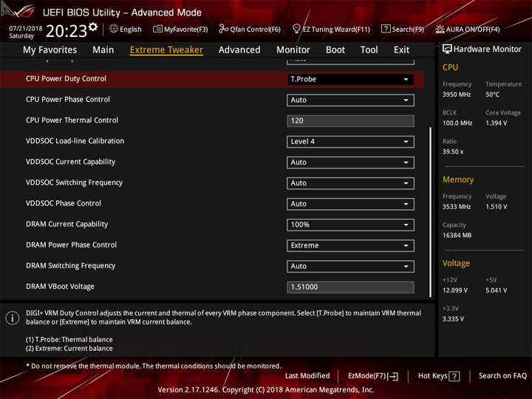Expand VDDSOC Phase Control dropdown
Screen dimensions: 532x399
pyautogui.click(x=350, y=204)
